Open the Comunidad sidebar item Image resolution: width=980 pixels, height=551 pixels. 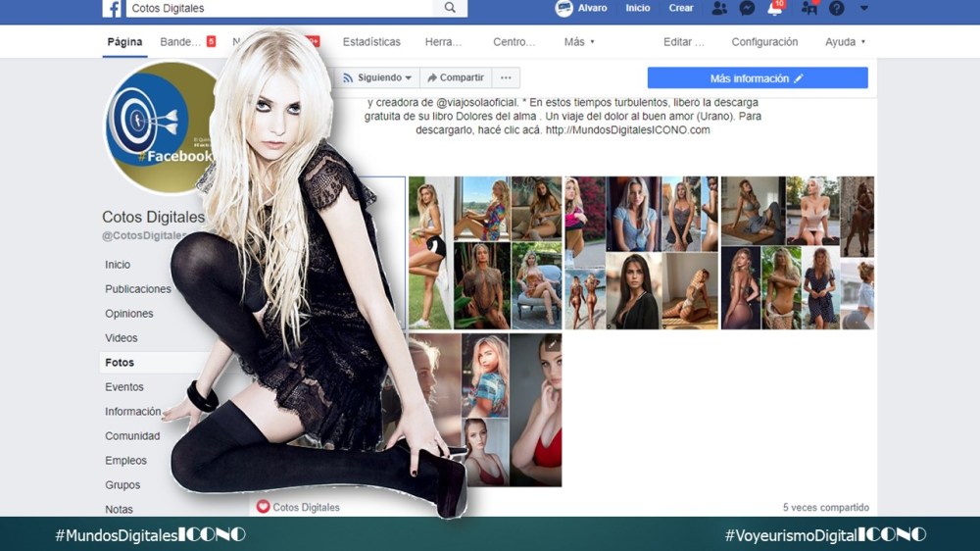132,436
